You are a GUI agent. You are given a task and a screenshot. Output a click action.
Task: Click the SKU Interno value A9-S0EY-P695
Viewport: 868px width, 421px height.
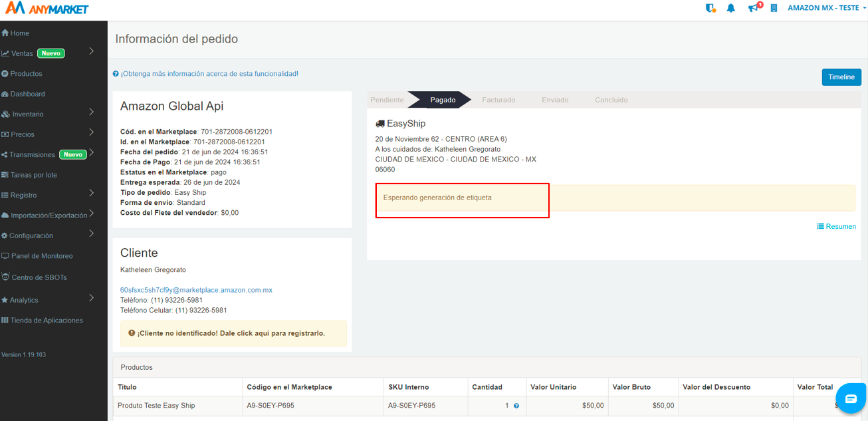(411, 406)
